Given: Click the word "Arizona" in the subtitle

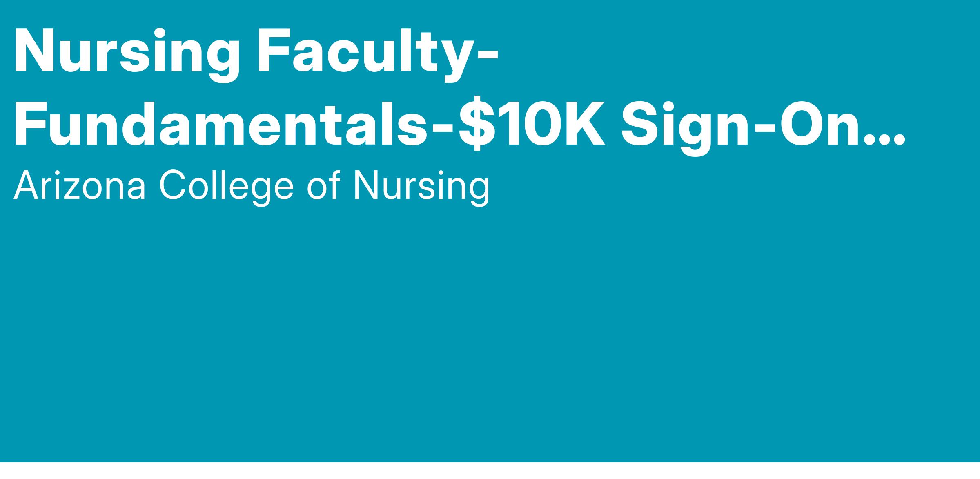Looking at the screenshot, I should pyautogui.click(x=80, y=186).
